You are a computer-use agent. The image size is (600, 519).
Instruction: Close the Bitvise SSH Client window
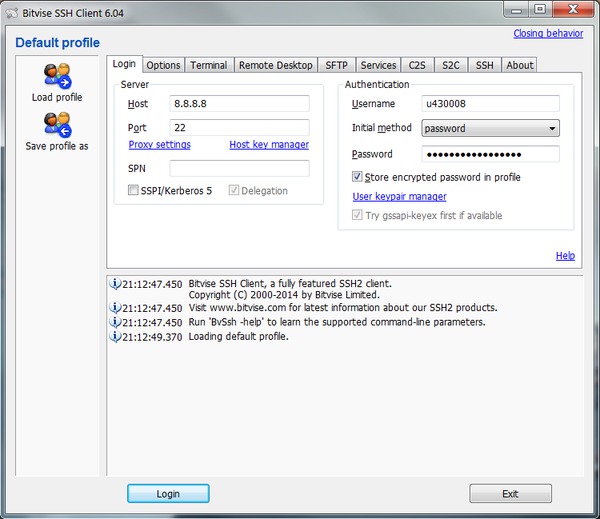point(573,10)
